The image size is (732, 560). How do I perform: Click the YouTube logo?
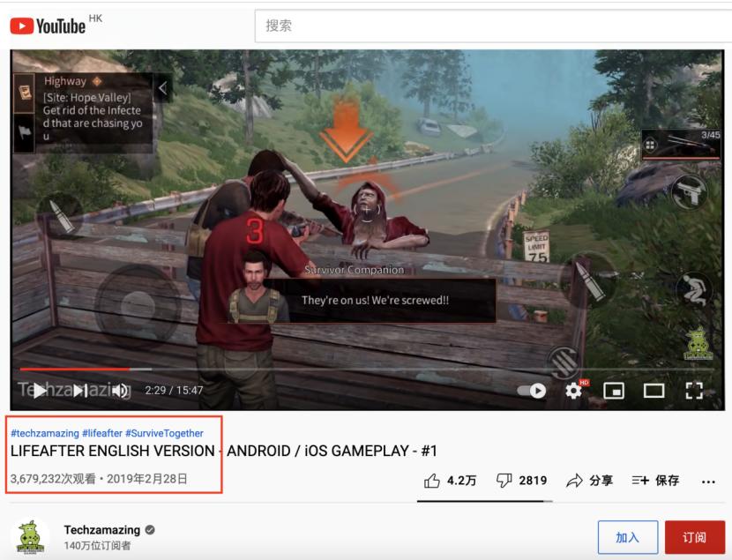[x=48, y=26]
